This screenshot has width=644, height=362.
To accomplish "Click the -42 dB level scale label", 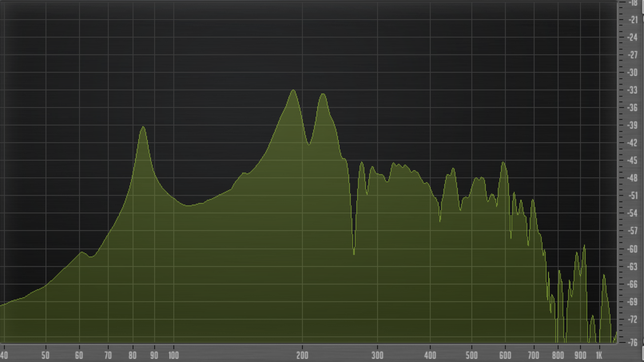I will (x=632, y=143).
